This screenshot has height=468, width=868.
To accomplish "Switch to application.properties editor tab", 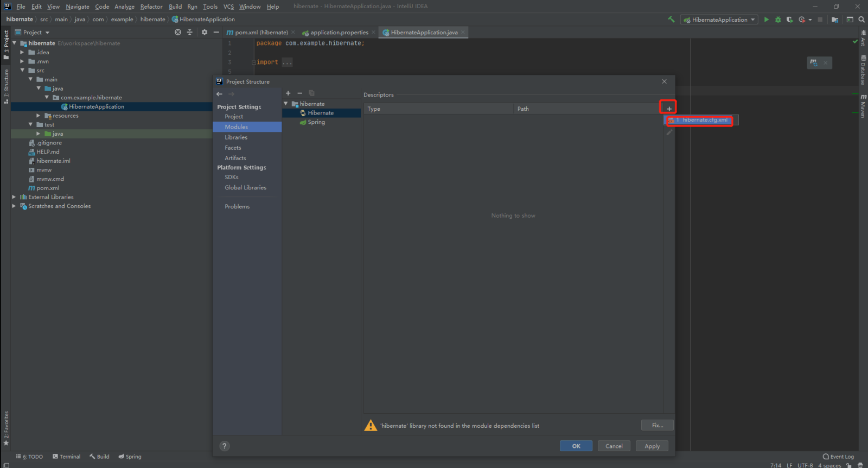I will (339, 33).
